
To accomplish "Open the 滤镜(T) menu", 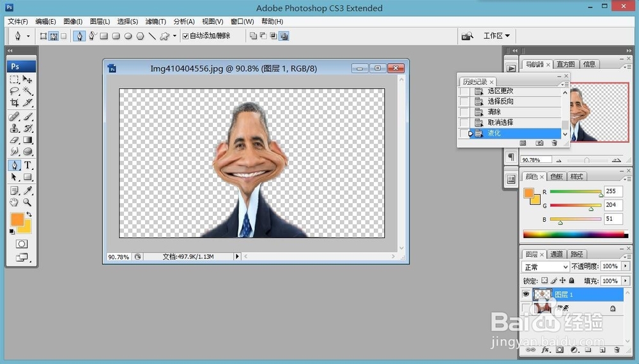I will (x=156, y=22).
